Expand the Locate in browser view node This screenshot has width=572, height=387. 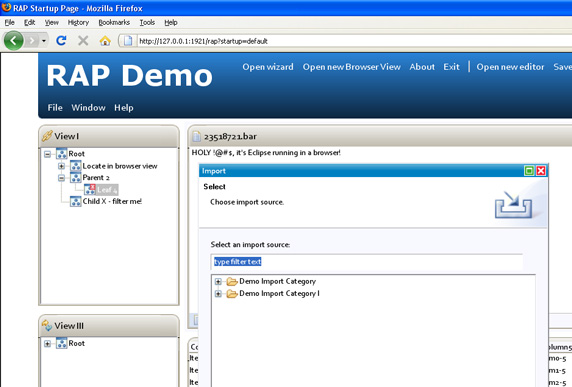point(61,166)
